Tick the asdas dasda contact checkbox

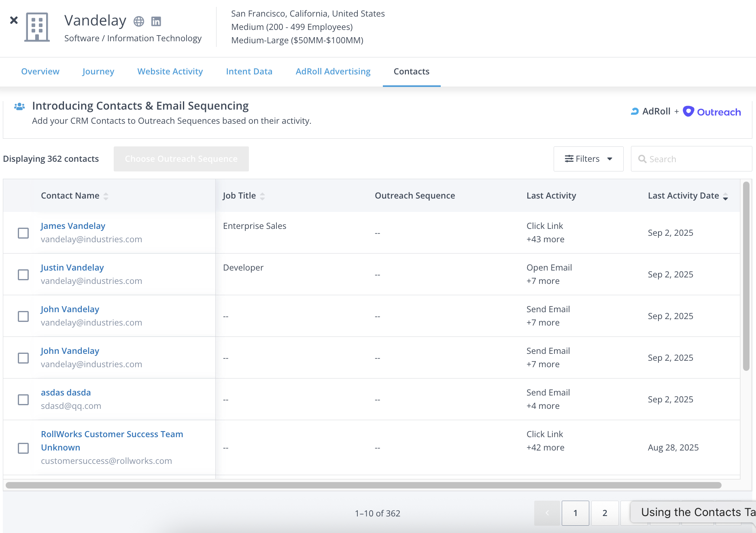coord(23,400)
